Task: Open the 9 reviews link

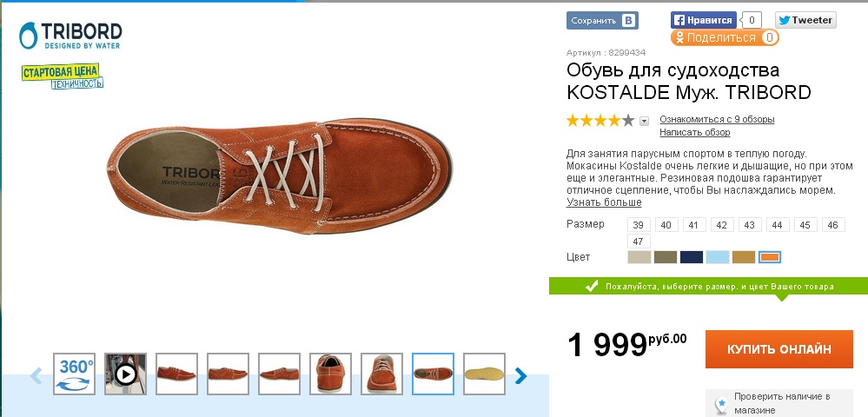Action: 717,119
